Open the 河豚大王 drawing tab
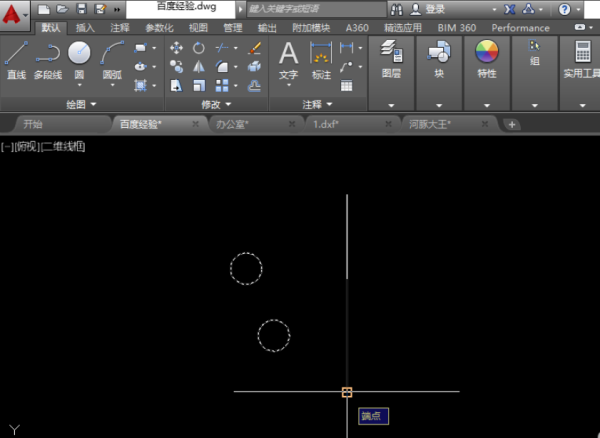Viewport: 600px width, 438px height. 430,124
